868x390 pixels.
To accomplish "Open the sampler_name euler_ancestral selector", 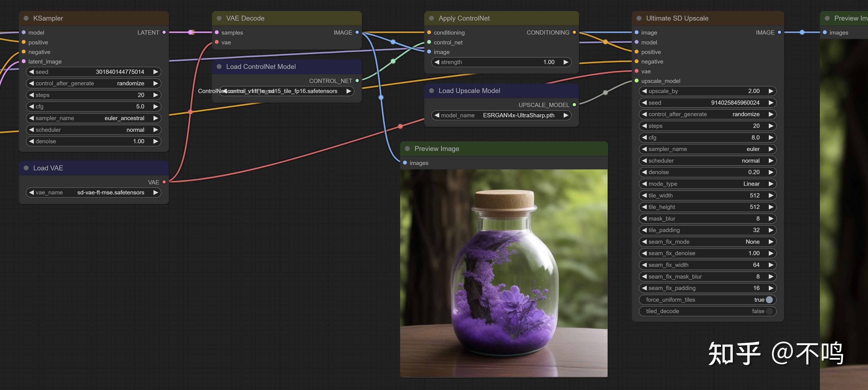I will pos(93,118).
